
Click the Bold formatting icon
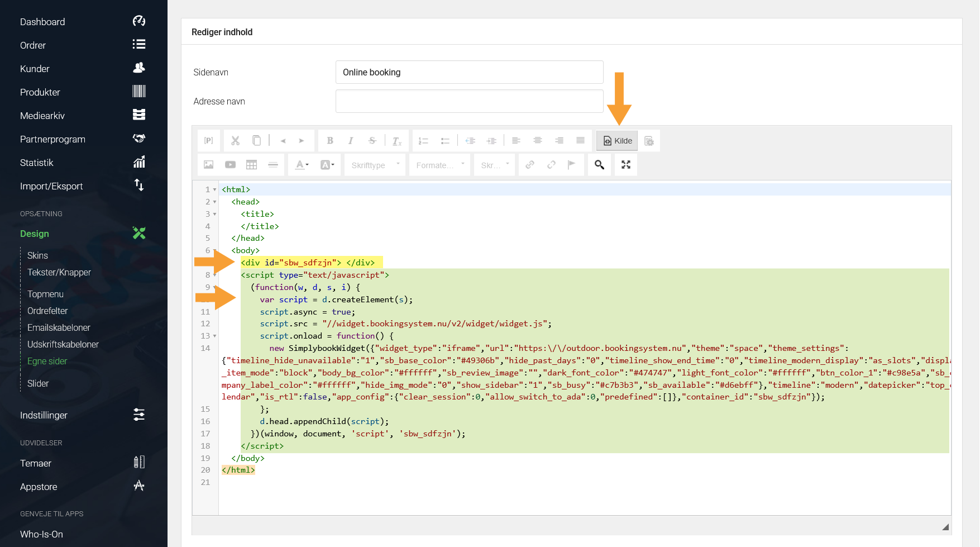pyautogui.click(x=330, y=141)
